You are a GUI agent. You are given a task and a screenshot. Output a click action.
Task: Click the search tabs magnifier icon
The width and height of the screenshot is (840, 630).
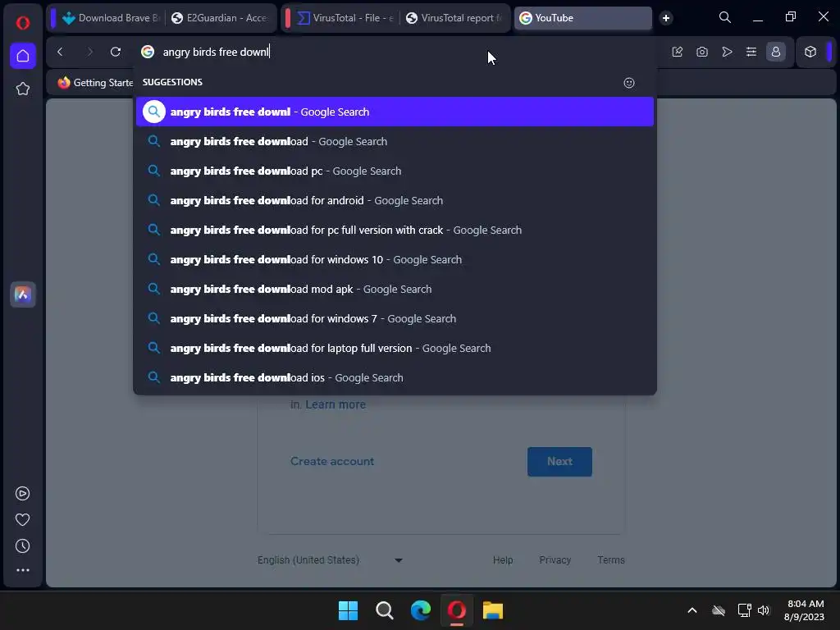pyautogui.click(x=725, y=18)
